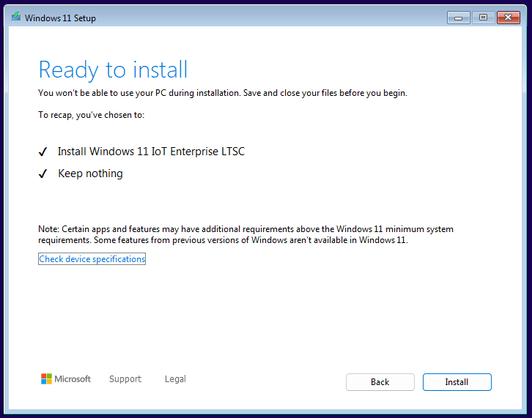Click the 'Windows 11 Setup' title text
Image resolution: width=532 pixels, height=418 pixels.
pos(60,18)
